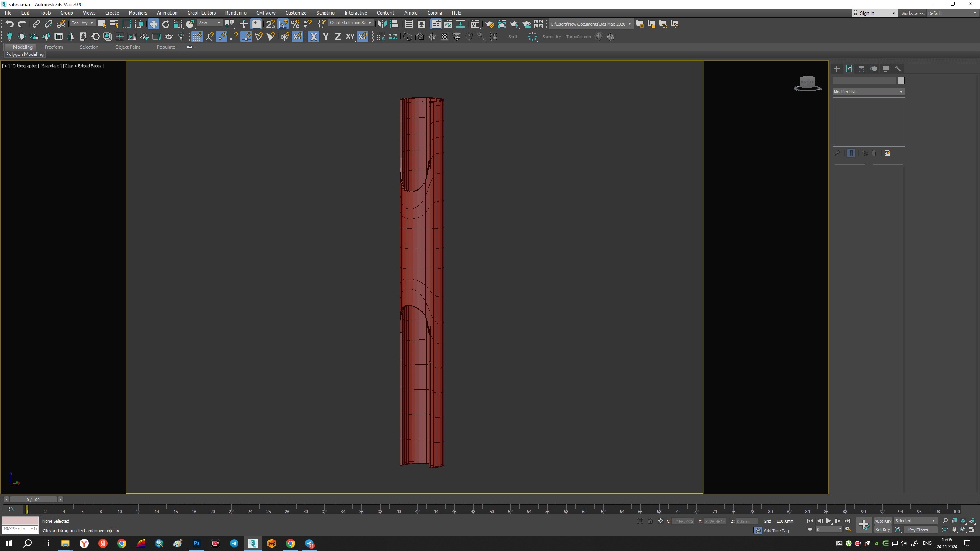Image resolution: width=980 pixels, height=551 pixels.
Task: Open Select by Name list
Action: pos(114,24)
